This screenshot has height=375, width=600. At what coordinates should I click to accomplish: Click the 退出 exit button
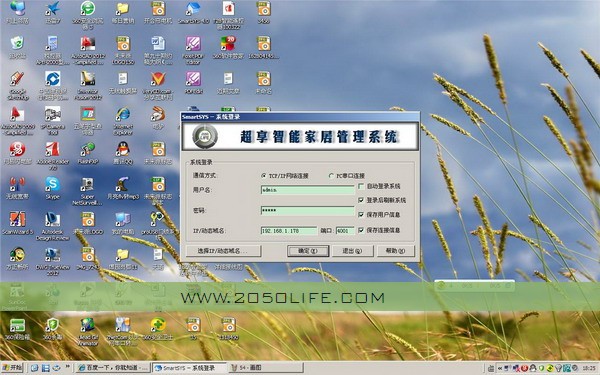352,251
